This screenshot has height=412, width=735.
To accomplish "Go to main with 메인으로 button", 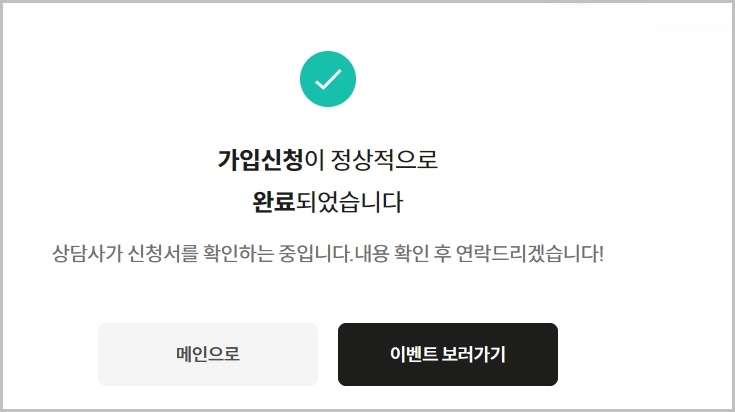I will click(x=208, y=354).
